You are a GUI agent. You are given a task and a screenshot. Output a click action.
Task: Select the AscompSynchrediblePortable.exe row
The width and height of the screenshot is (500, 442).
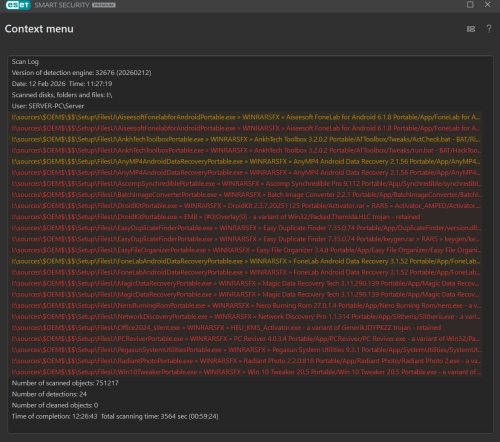tap(246, 184)
